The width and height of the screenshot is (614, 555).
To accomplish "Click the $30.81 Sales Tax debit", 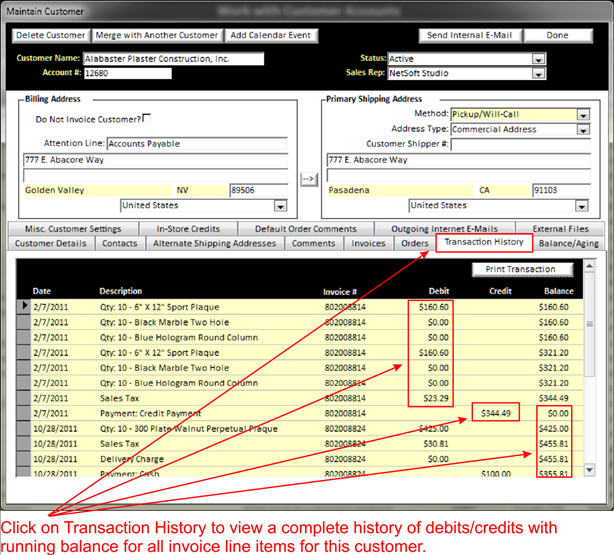I will [x=436, y=444].
